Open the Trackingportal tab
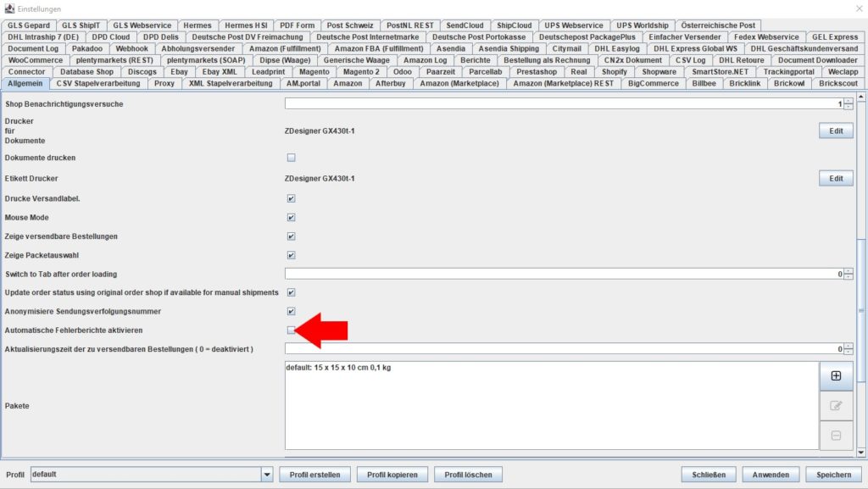868x489 pixels. [x=789, y=72]
